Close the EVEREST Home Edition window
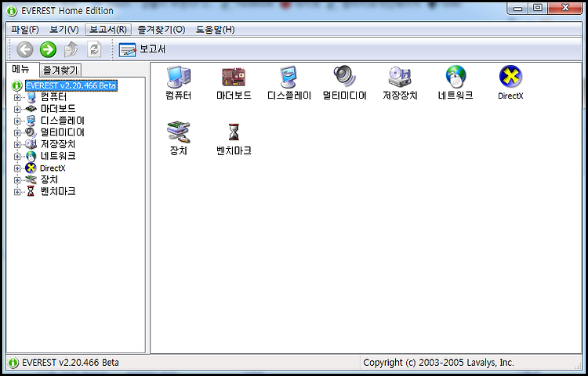Screen dimensions: 588x376 click(x=564, y=8)
